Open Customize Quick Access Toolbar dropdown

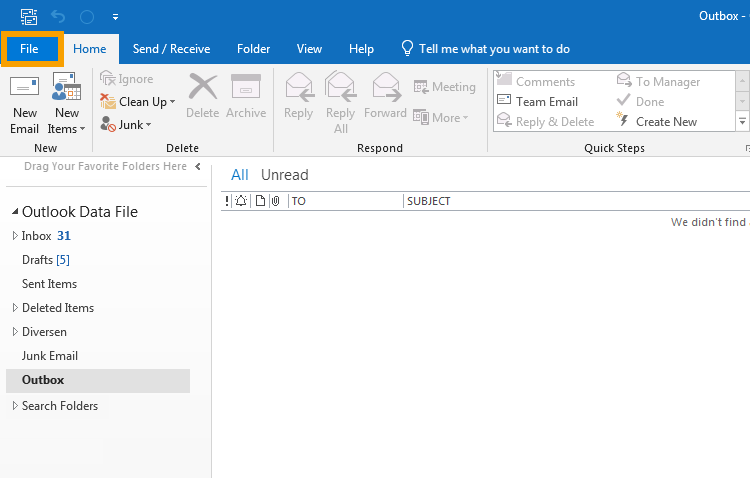pos(115,17)
